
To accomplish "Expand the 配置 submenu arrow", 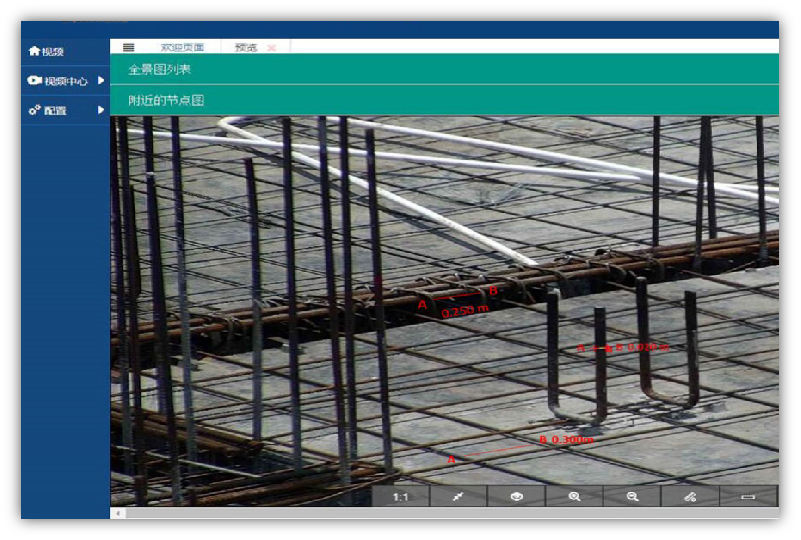I will 101,110.
